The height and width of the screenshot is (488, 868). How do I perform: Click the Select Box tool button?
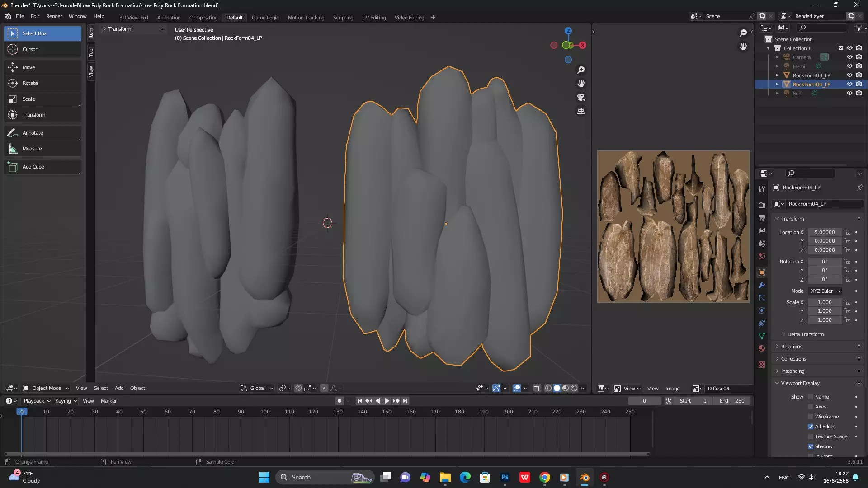[x=42, y=33]
